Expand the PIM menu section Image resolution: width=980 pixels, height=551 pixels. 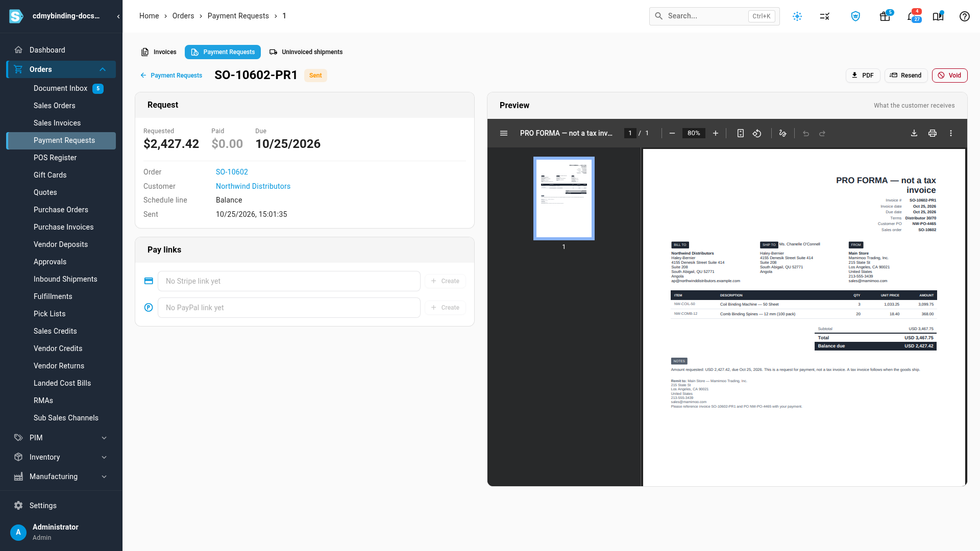click(x=104, y=438)
